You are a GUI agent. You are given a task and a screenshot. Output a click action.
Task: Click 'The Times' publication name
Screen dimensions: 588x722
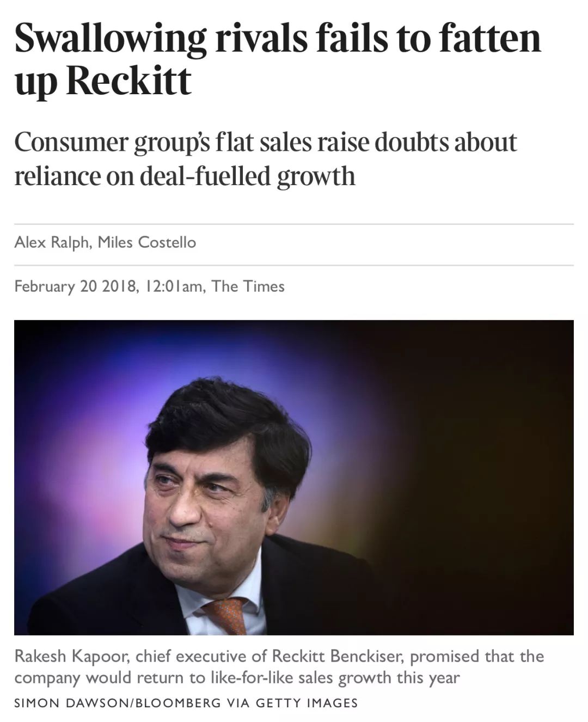click(x=248, y=286)
